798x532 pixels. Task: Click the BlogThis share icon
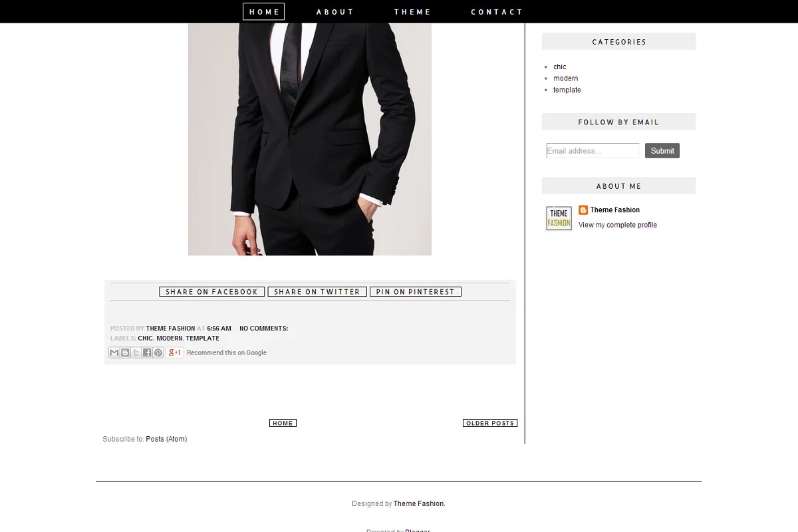pyautogui.click(x=125, y=353)
